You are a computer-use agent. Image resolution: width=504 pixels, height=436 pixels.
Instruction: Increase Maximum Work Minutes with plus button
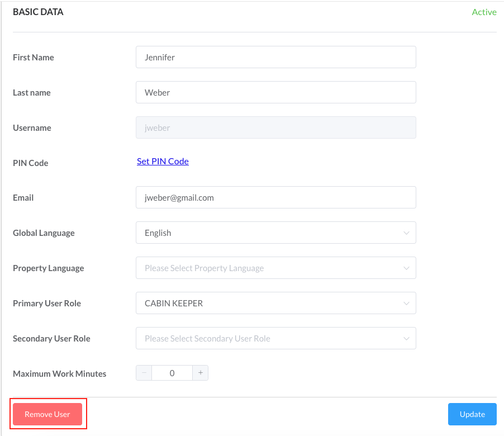pos(200,373)
